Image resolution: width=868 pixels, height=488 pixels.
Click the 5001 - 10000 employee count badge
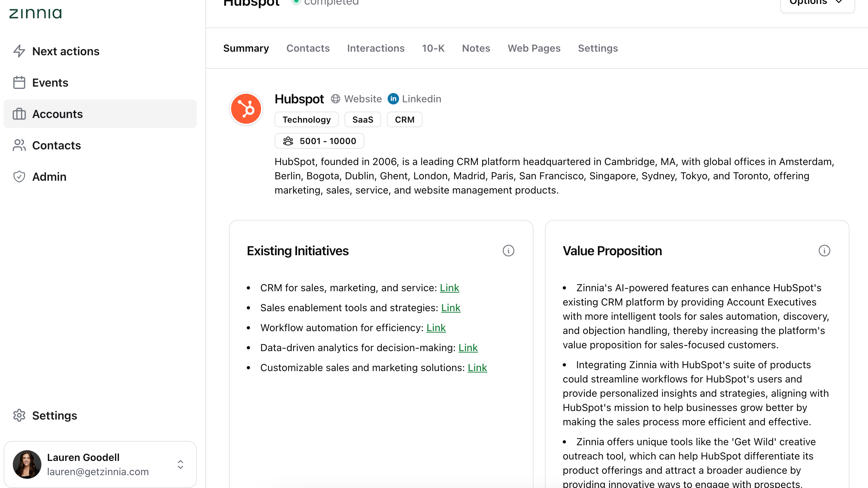tap(320, 141)
